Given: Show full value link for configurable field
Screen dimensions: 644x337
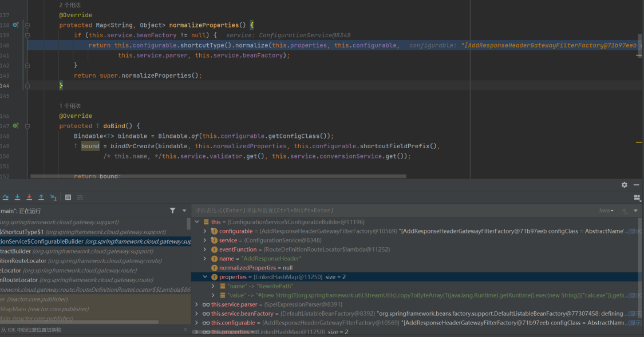Looking at the screenshot, I should pos(634,231).
